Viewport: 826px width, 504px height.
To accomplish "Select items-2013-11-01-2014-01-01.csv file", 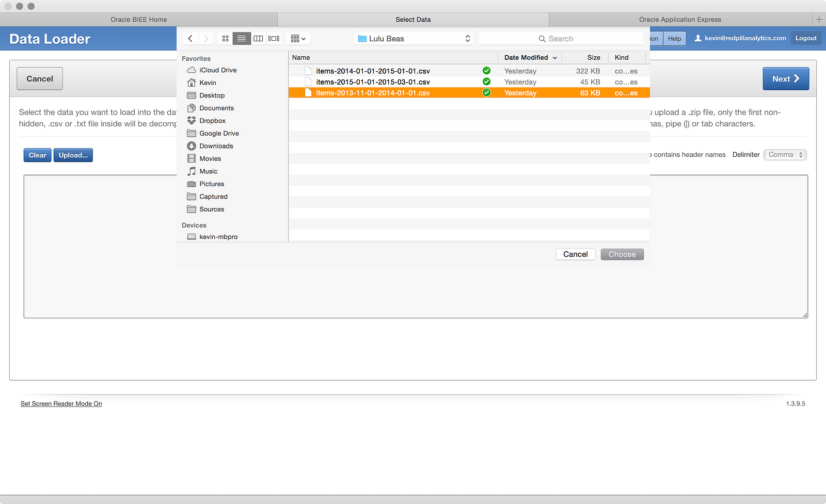I will pos(469,93).
